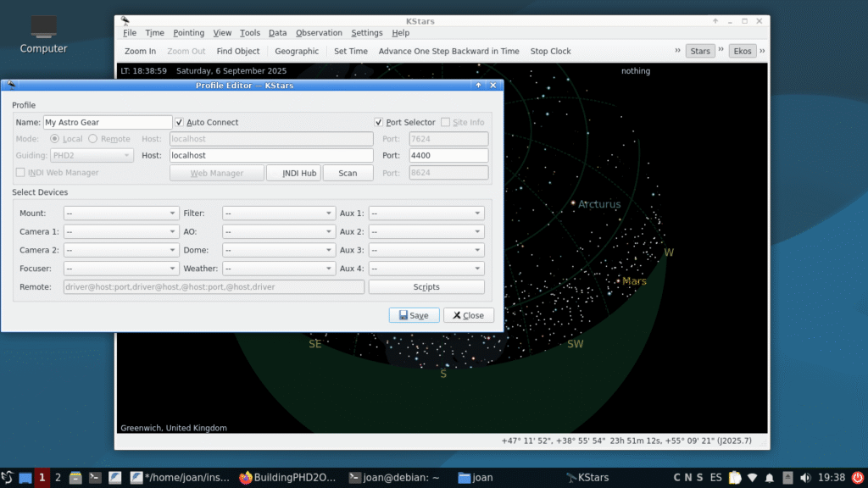Click the Stop Clock toolbar item
Image resolution: width=868 pixels, height=488 pixels.
(550, 51)
